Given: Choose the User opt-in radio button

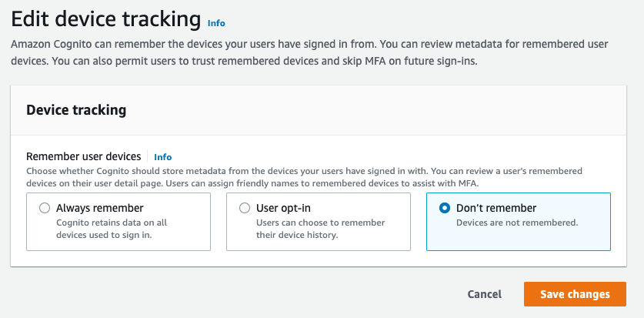Looking at the screenshot, I should [x=245, y=209].
